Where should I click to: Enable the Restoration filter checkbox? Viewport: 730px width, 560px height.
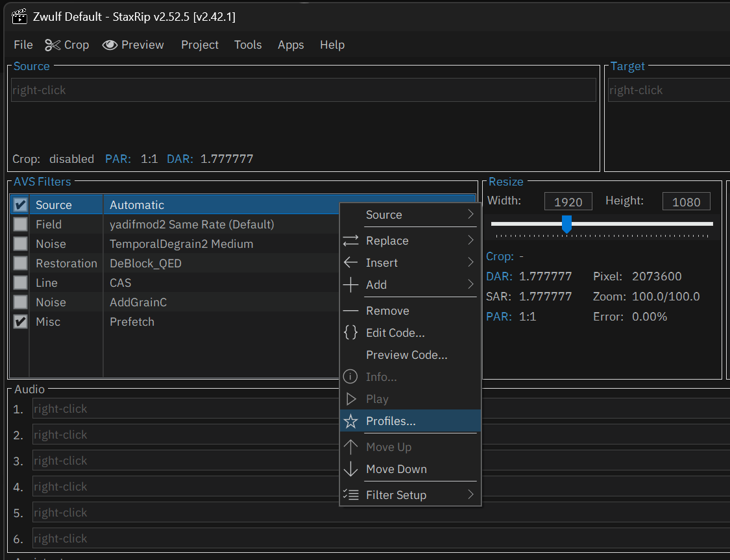[x=20, y=263]
